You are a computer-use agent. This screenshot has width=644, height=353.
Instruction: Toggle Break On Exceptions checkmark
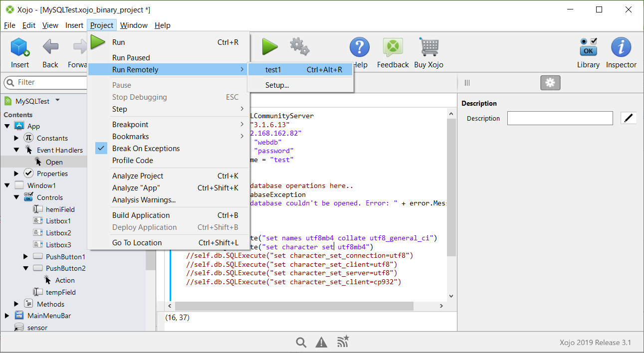(x=101, y=148)
